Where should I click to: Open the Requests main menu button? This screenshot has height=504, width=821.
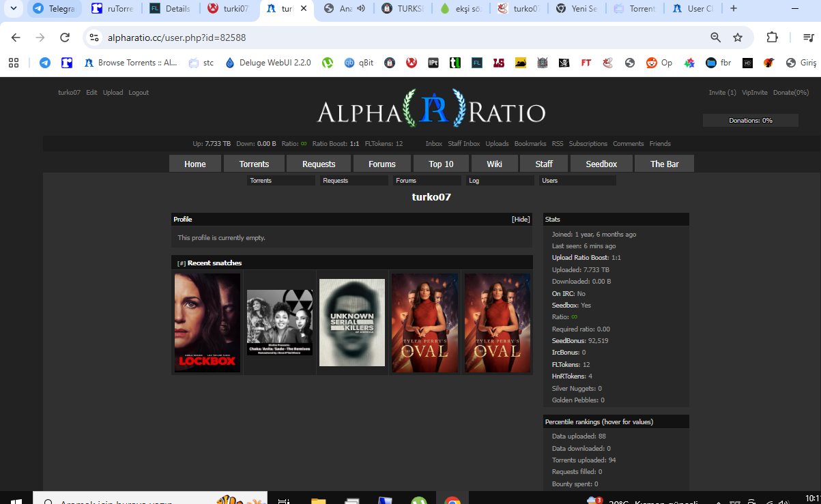tap(319, 164)
